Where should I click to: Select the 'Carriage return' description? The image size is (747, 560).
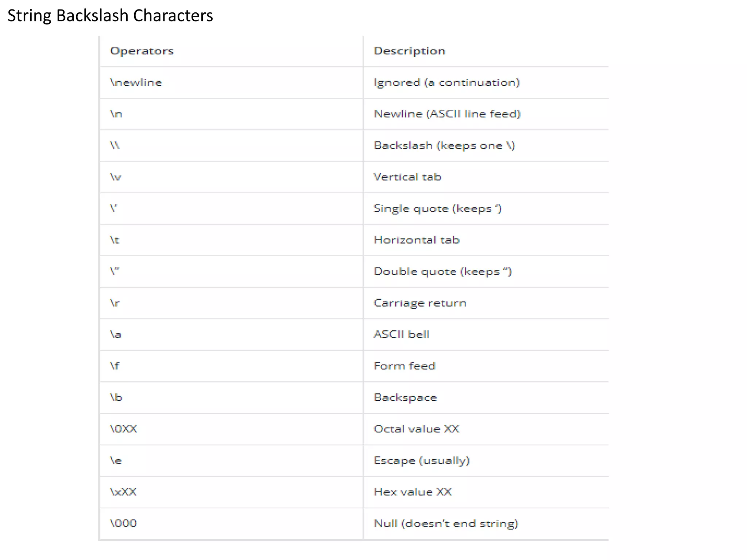420,303
